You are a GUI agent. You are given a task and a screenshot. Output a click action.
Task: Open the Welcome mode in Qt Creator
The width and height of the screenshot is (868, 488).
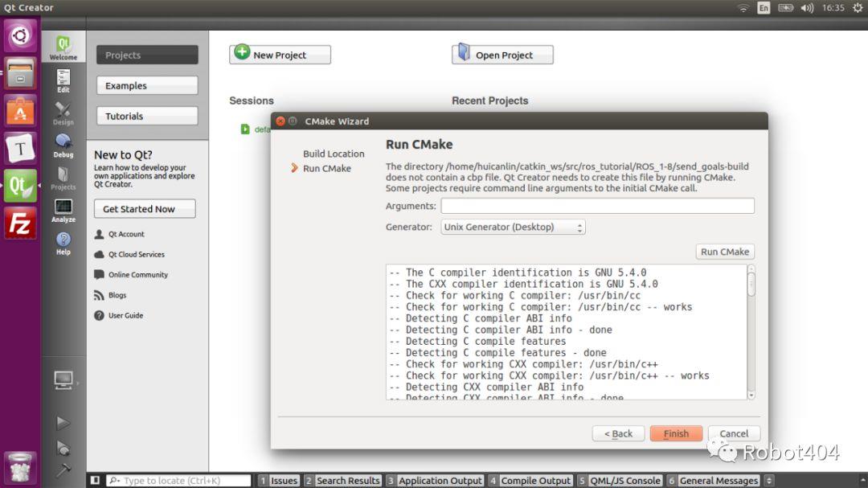click(63, 47)
